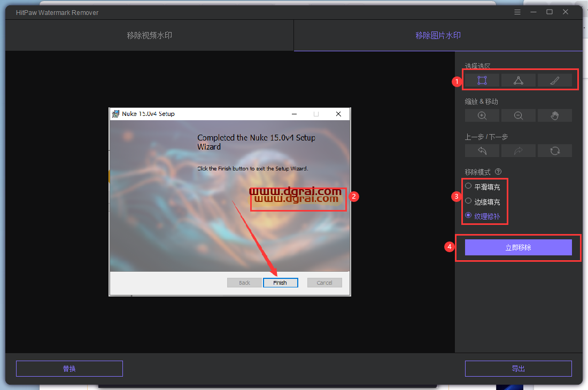
Task: Undo the last step
Action: (x=482, y=151)
